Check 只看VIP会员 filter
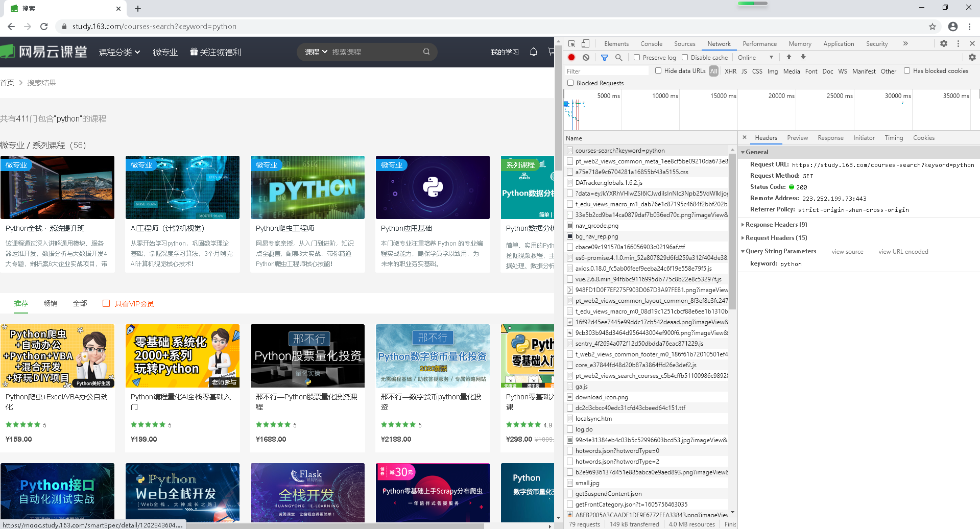Image resolution: width=980 pixels, height=529 pixels. point(106,303)
